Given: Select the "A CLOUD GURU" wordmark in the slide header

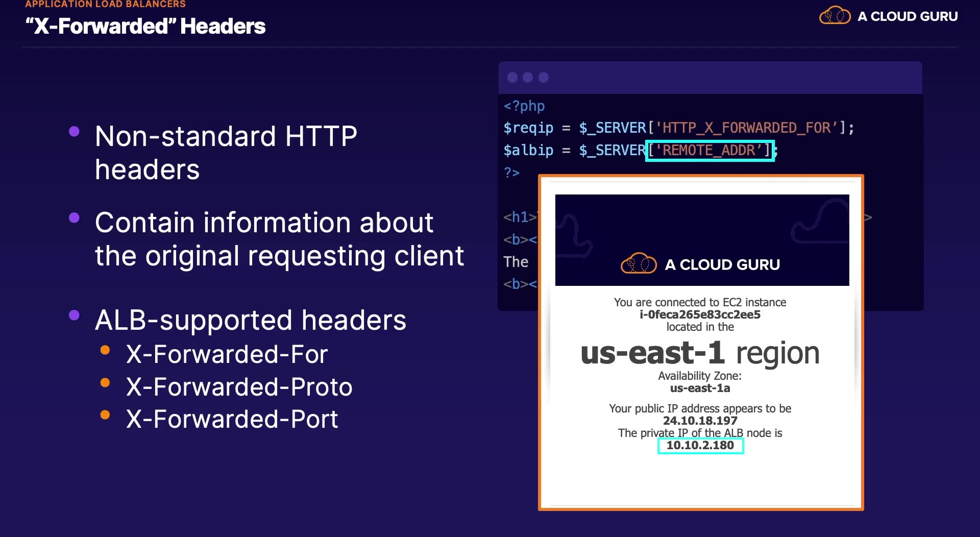Looking at the screenshot, I should click(908, 16).
